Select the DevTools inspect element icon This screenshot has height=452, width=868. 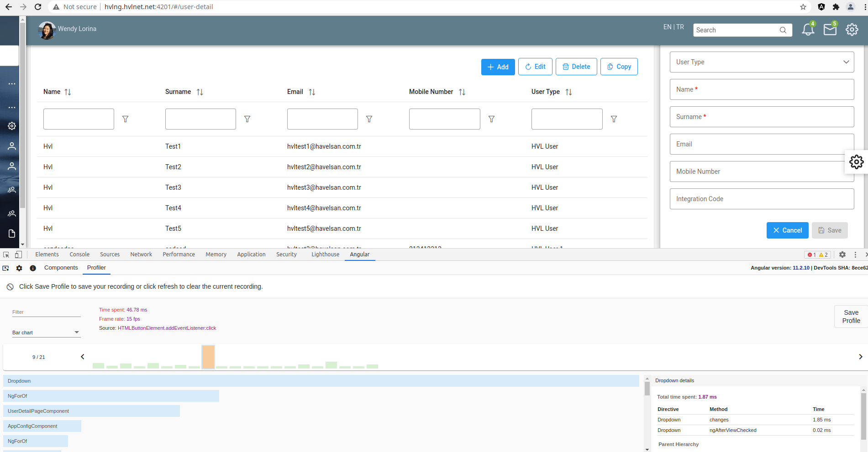click(6, 255)
